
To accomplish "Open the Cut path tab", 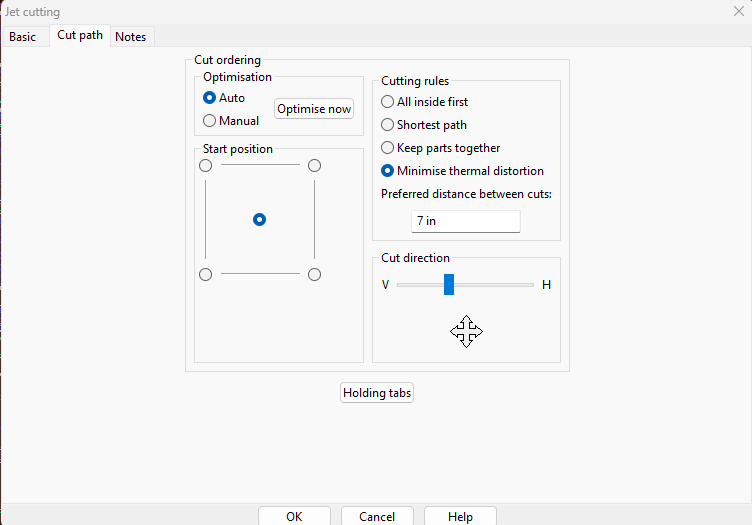I will (80, 36).
